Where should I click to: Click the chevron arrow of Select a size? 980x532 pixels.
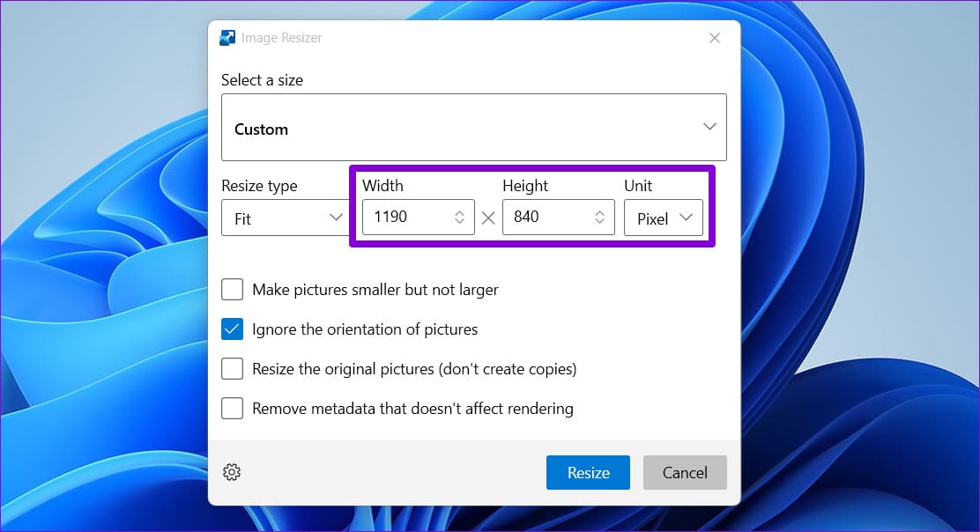coord(709,127)
